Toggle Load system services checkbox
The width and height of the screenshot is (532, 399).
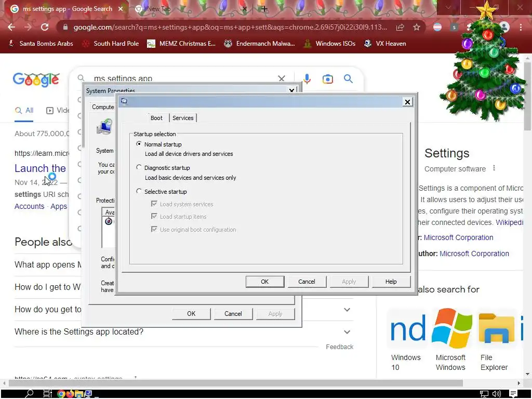[154, 204]
